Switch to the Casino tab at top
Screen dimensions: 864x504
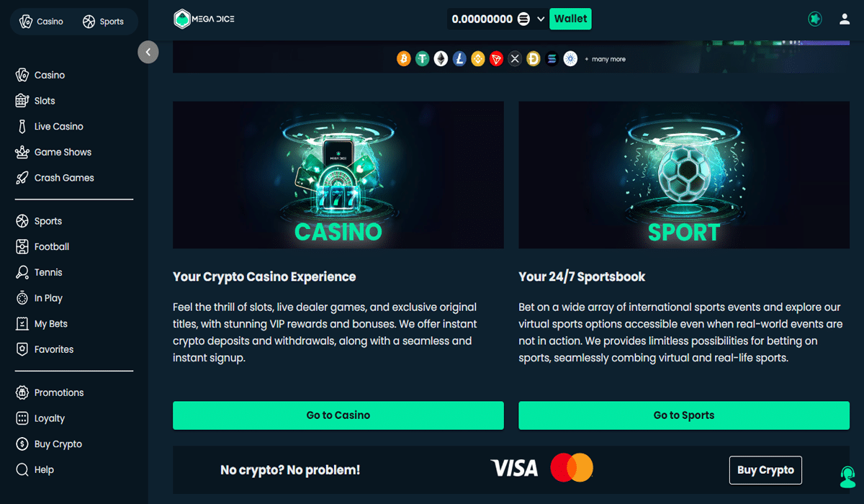42,22
